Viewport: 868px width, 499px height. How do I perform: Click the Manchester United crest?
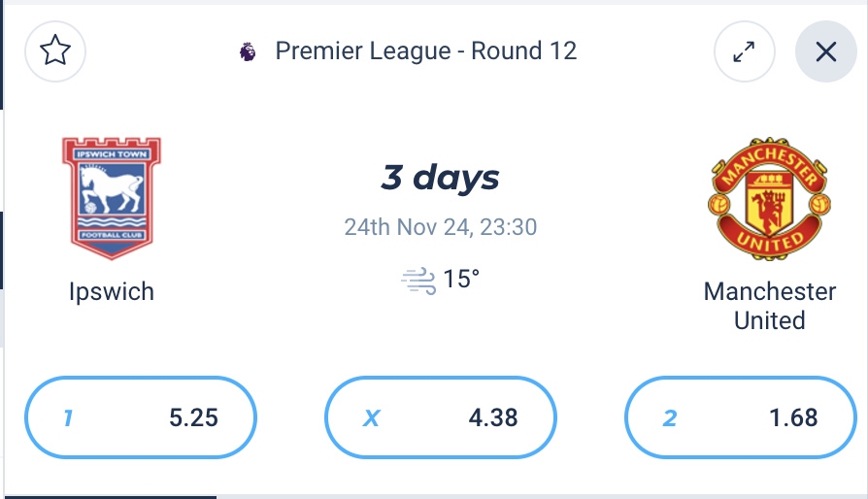(x=770, y=199)
